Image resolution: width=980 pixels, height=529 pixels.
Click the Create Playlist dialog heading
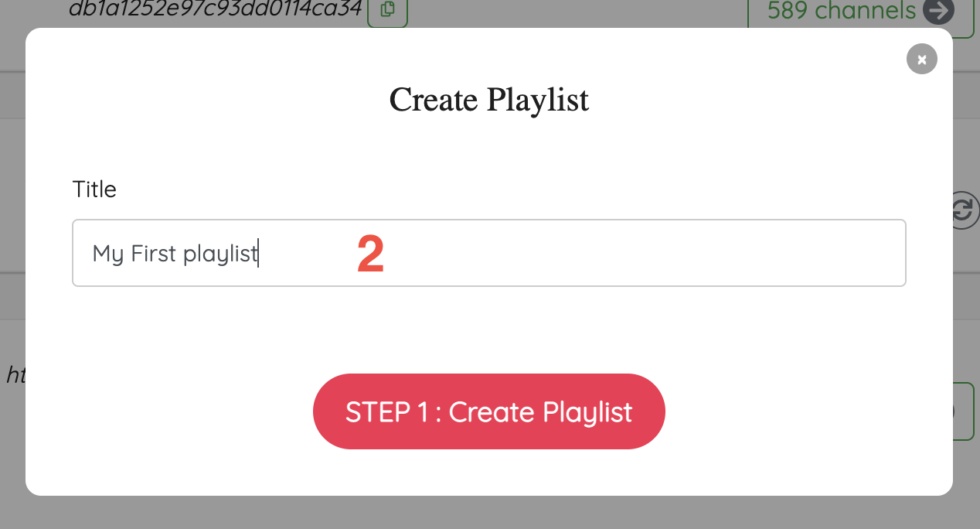488,101
